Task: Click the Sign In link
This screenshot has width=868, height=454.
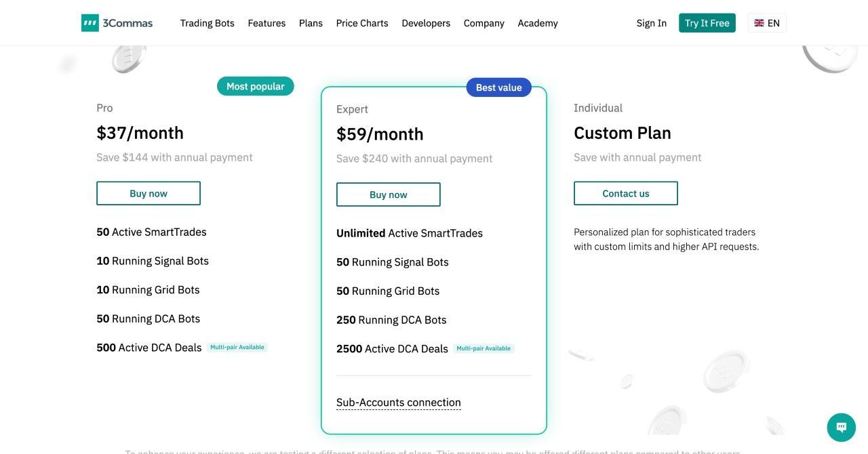Action: click(651, 23)
